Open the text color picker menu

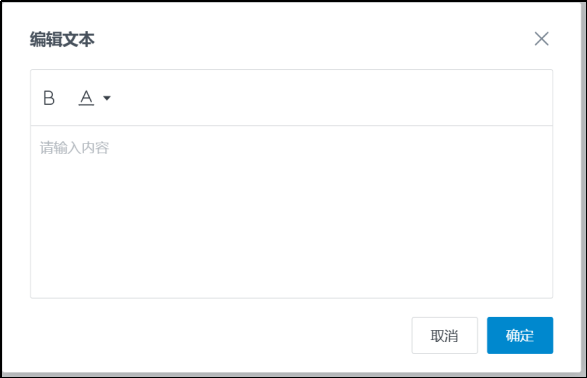[107, 98]
